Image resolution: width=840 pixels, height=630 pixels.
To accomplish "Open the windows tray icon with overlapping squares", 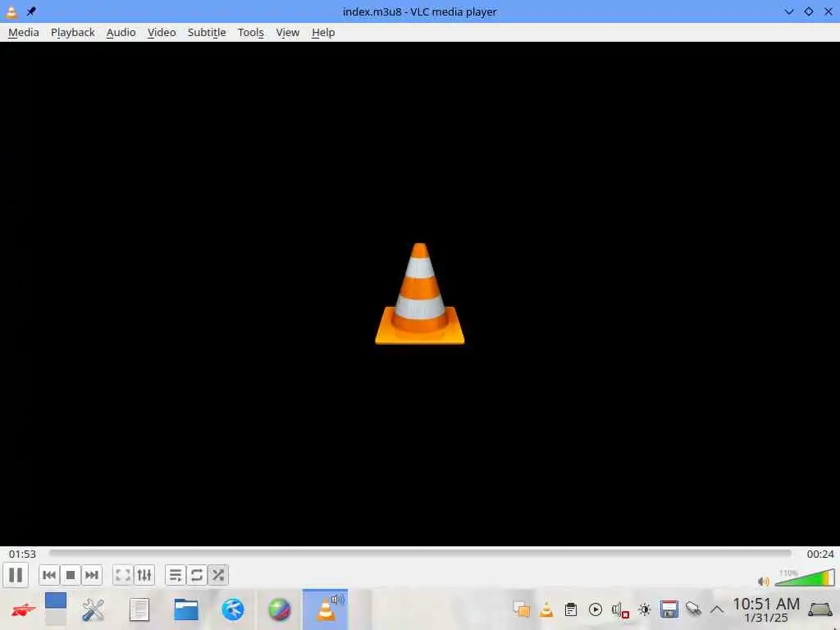I will (521, 609).
